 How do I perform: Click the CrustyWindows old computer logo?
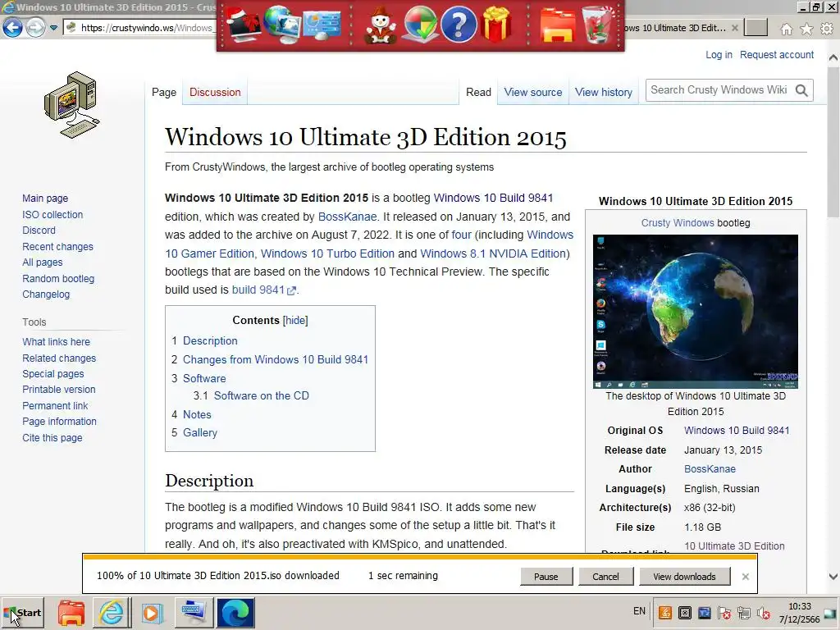tap(72, 105)
